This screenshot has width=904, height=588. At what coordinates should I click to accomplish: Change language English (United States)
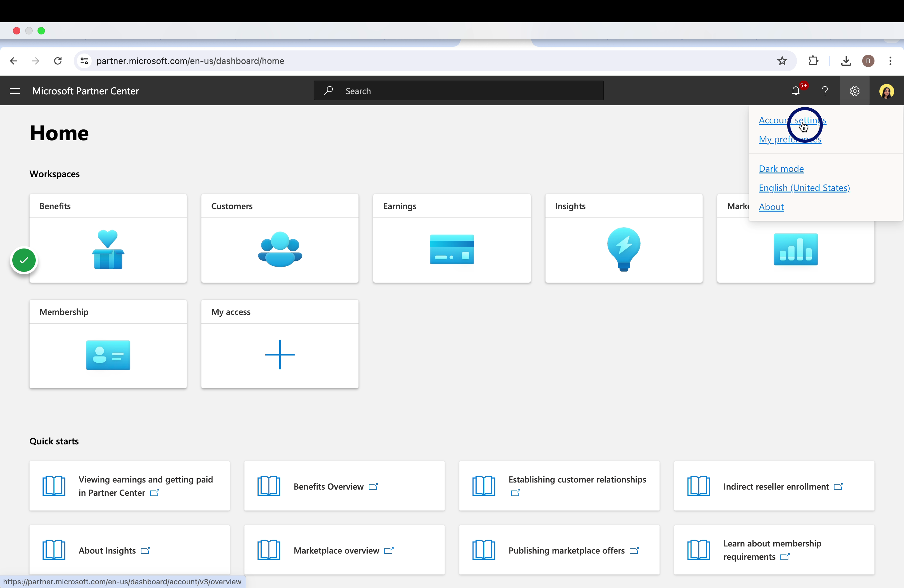click(x=804, y=188)
